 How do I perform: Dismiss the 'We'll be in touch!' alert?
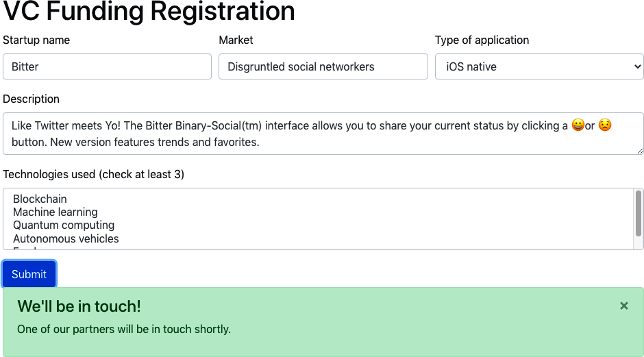coord(623,306)
